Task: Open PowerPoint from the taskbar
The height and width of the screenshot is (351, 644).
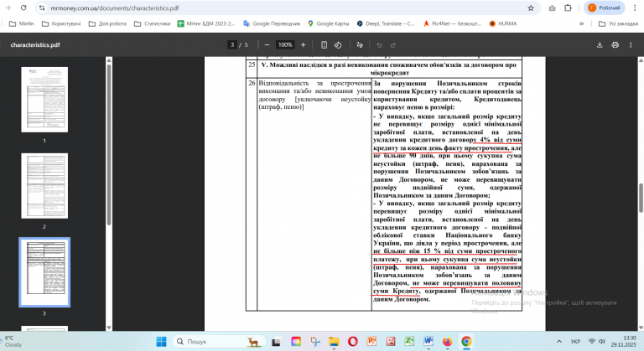Action: click(x=371, y=342)
